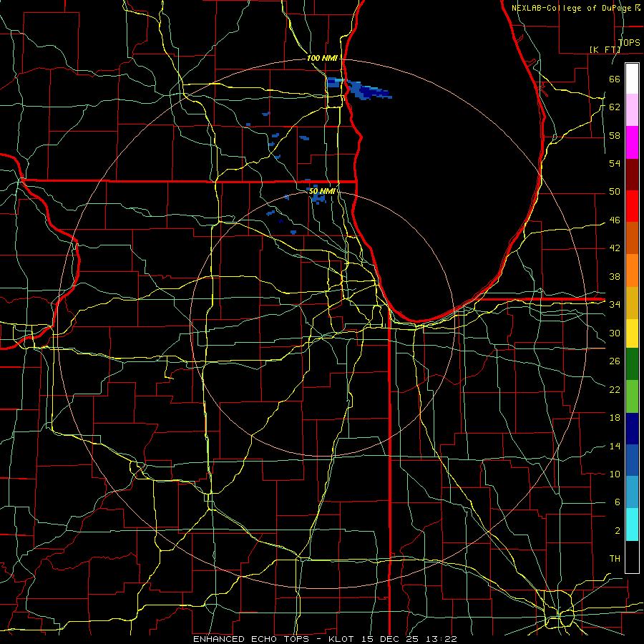Click the light green legend swatch

coord(632,396)
